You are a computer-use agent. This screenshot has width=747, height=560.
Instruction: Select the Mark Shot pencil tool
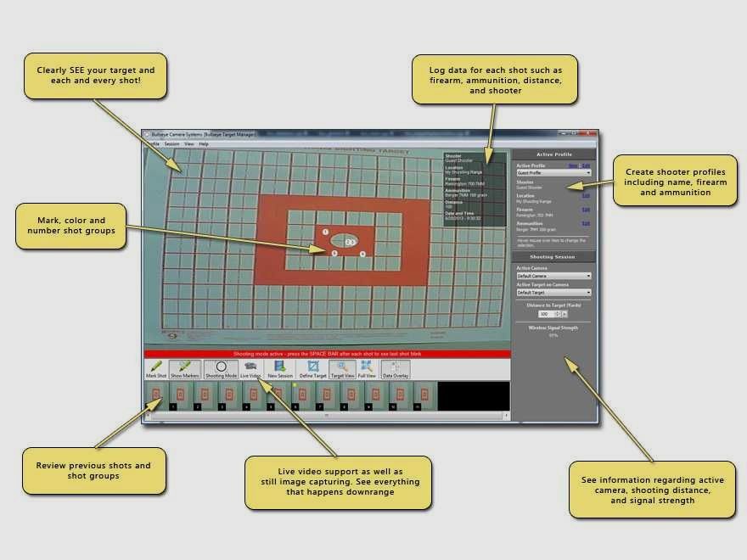(156, 370)
